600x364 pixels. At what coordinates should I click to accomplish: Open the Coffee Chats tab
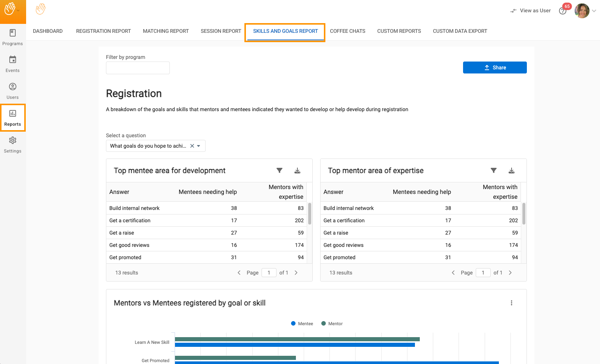(347, 31)
